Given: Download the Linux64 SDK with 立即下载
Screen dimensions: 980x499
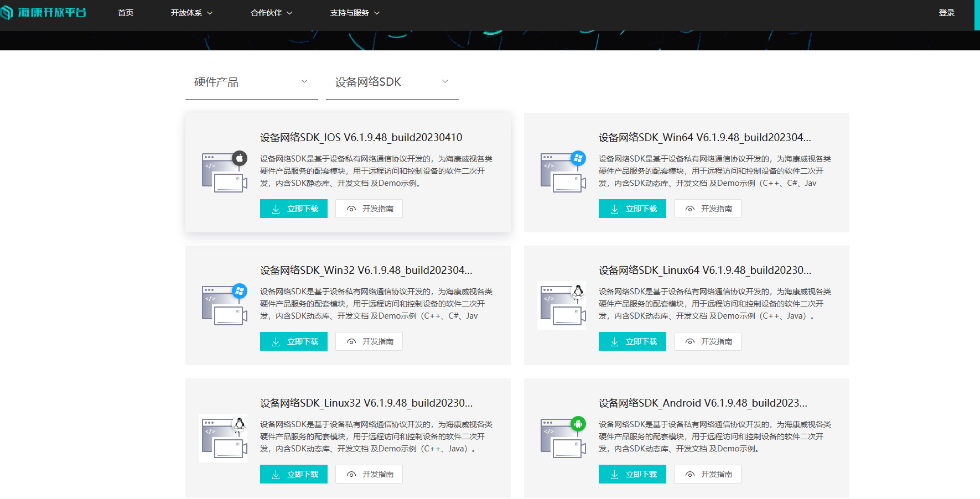Looking at the screenshot, I should coord(632,341).
